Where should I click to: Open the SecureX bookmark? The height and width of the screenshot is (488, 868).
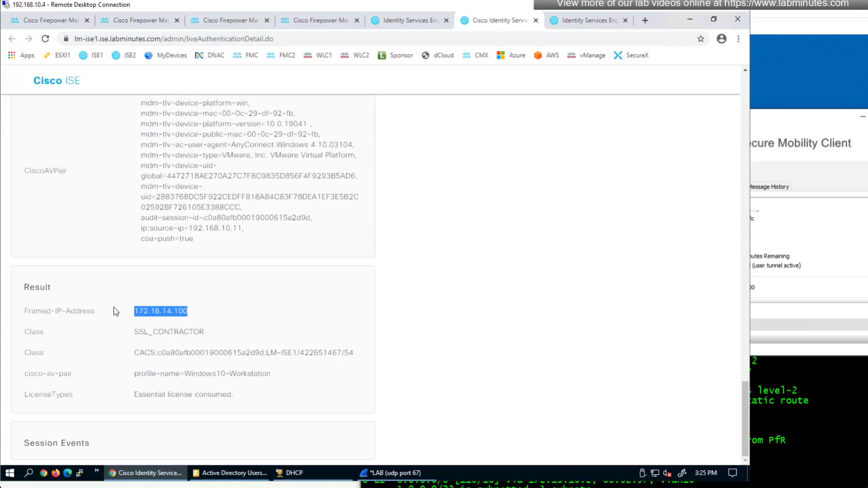pos(631,55)
